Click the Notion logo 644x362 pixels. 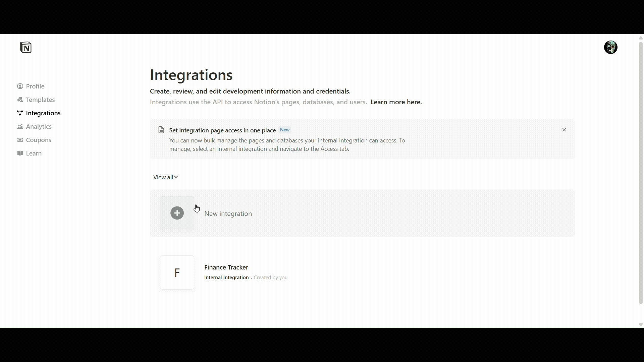tap(26, 47)
